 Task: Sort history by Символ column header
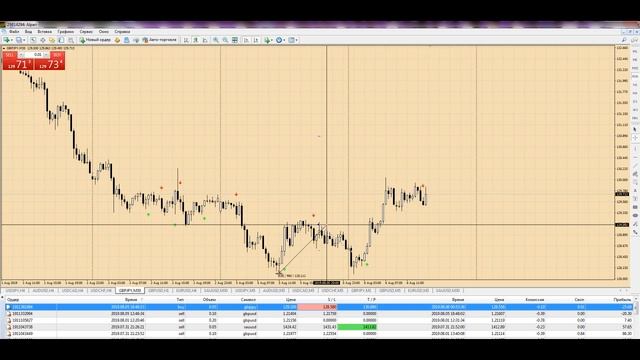(x=248, y=300)
